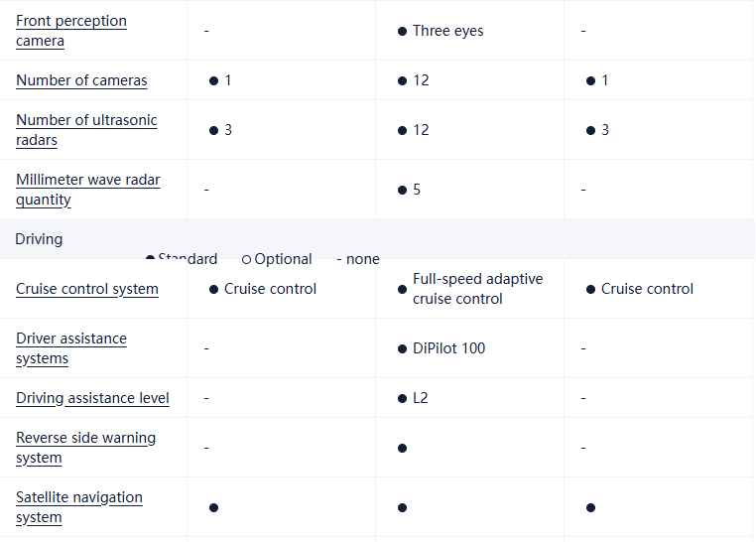
Task: Click the Satellite navigation system link
Action: tap(79, 507)
